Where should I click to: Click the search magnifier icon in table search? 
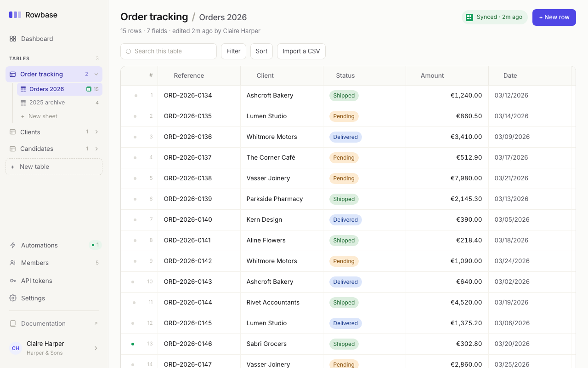128,52
